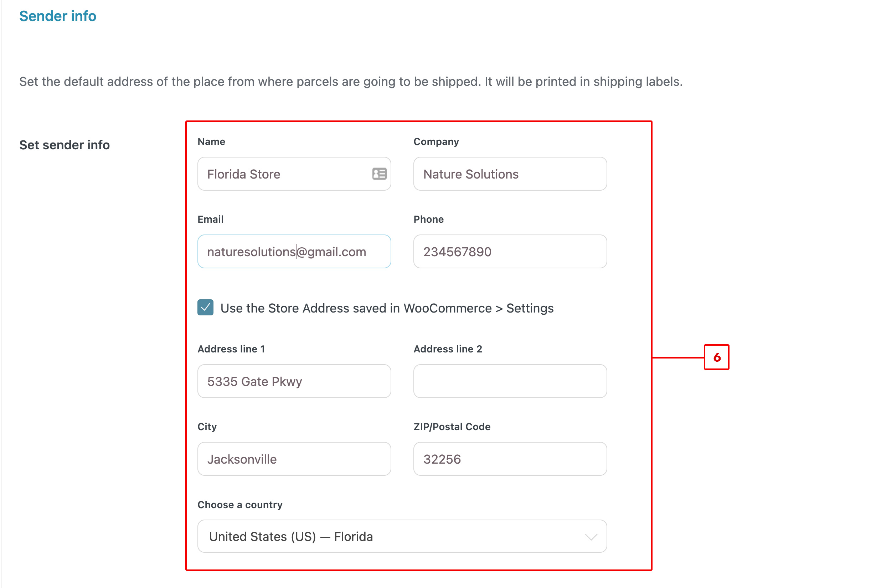Focus the Company field with Nature Solutions

click(510, 174)
